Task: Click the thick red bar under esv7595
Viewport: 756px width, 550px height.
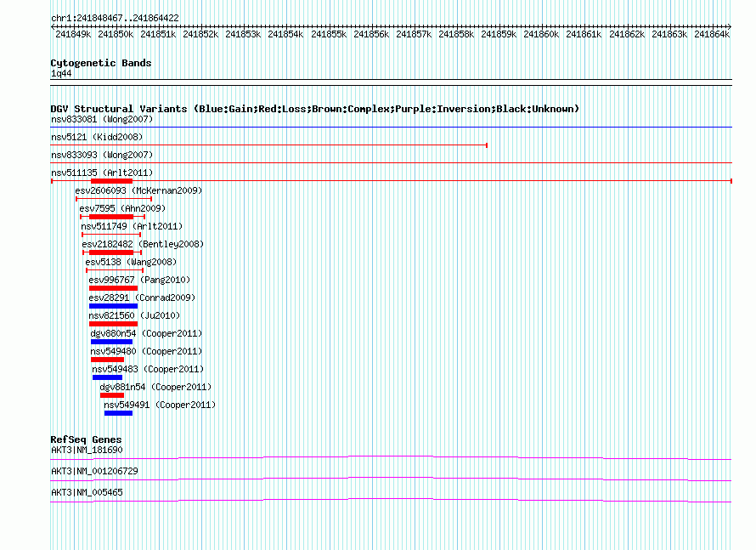Action: [111, 217]
